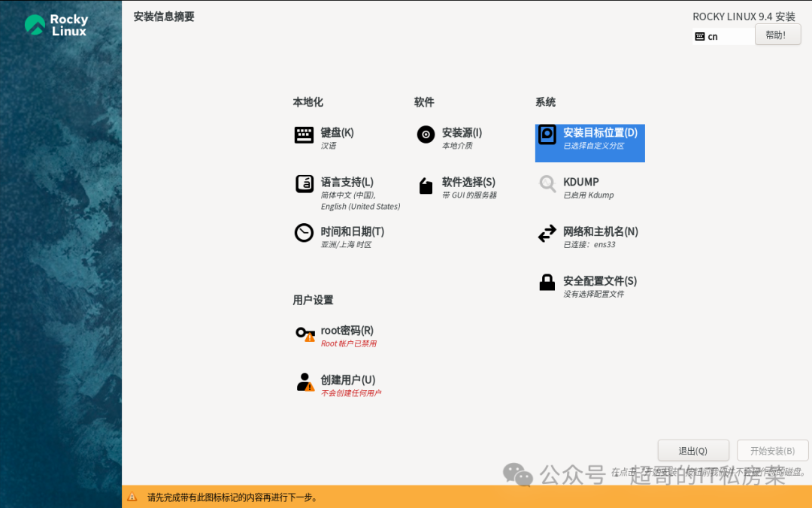Viewport: 812px width, 508px height.
Task: Click the package icon beside 软件选择
Action: point(425,185)
